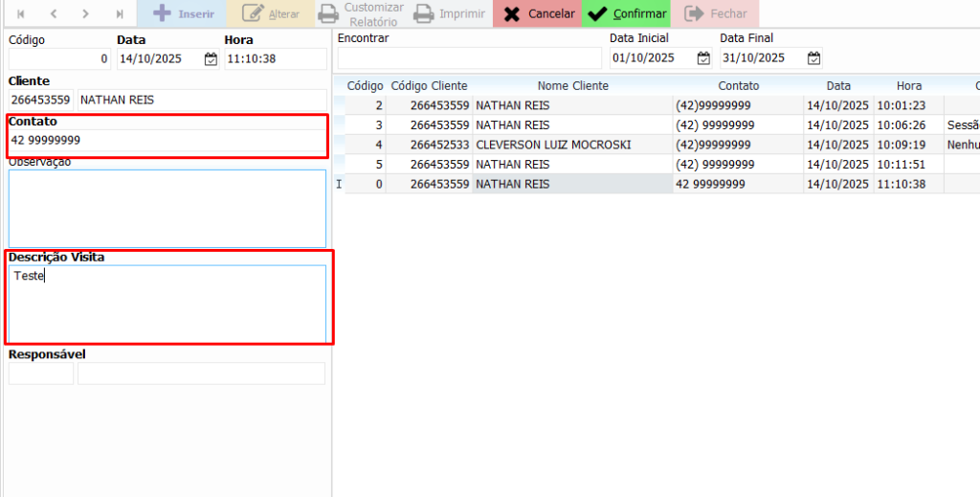Go to the next record arrow
This screenshot has width=980, height=497.
[86, 14]
